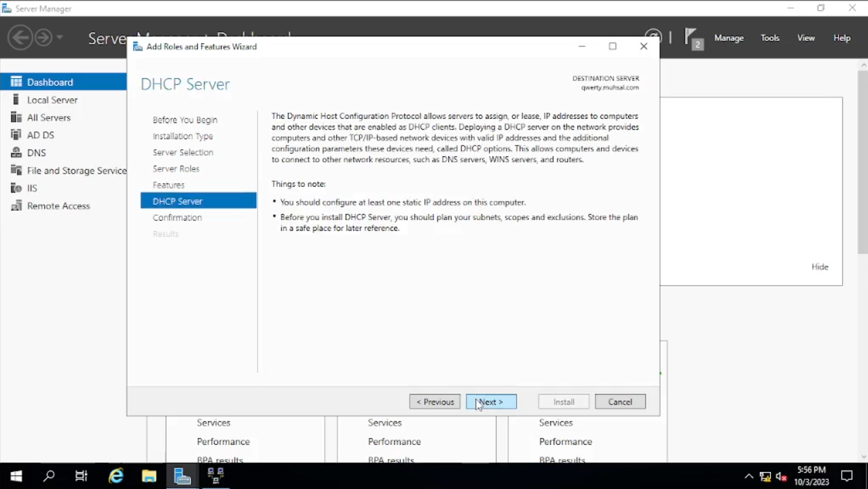Click the AD DS role icon
This screenshot has width=868, height=489.
(x=16, y=135)
